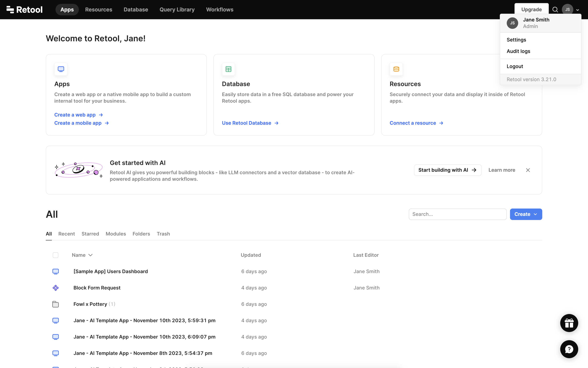Switch to the Modules tab
Image resolution: width=588 pixels, height=368 pixels.
pos(116,234)
